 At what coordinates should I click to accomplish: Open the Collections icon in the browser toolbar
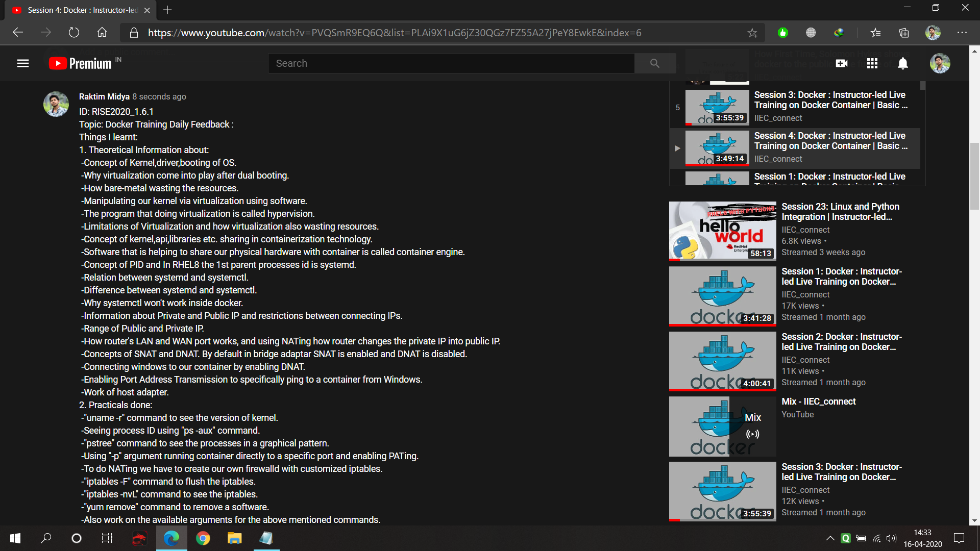tap(904, 33)
